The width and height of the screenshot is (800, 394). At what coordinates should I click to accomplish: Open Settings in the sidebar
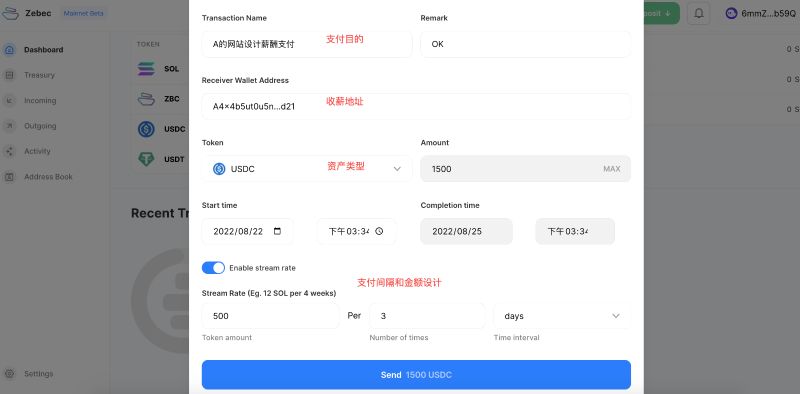coord(38,374)
